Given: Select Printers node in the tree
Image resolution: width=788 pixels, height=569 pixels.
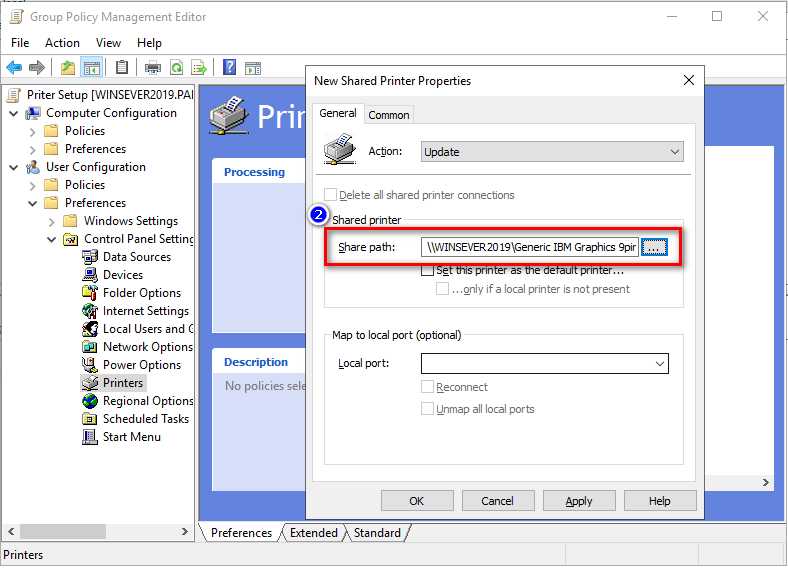Looking at the screenshot, I should (x=123, y=384).
